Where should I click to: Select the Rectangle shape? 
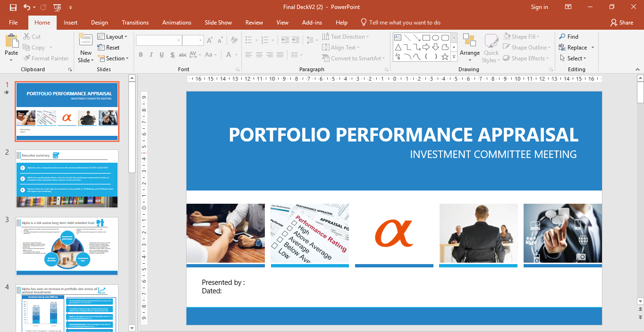(426, 37)
